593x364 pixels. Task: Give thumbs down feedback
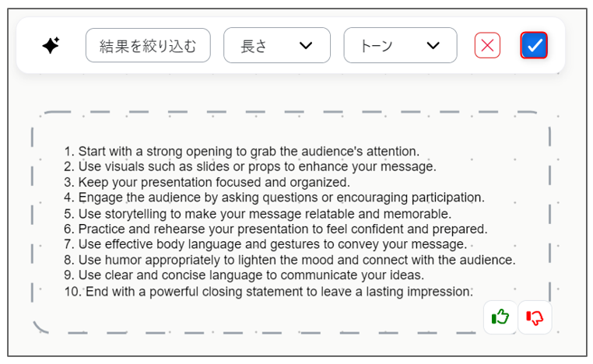coord(535,317)
